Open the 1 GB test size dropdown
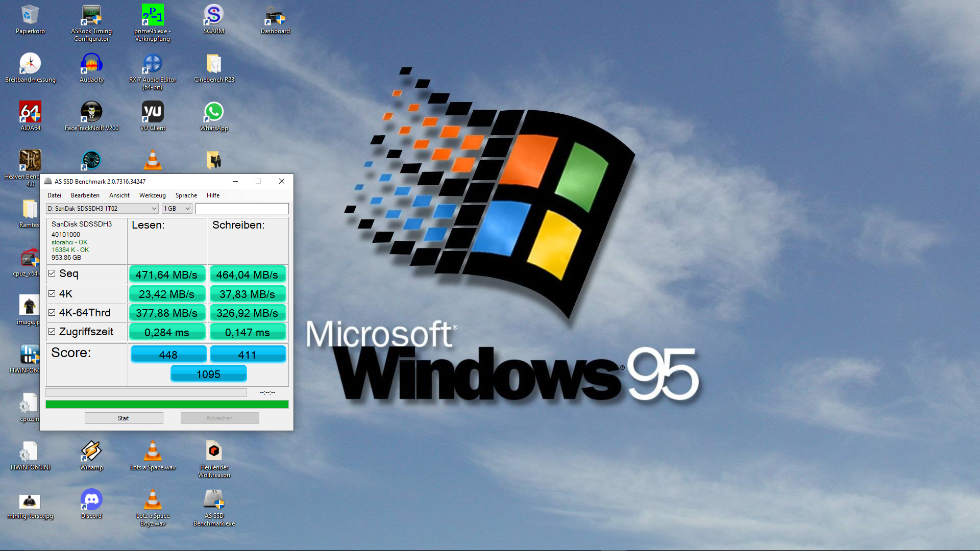The height and width of the screenshot is (551, 980). [177, 209]
